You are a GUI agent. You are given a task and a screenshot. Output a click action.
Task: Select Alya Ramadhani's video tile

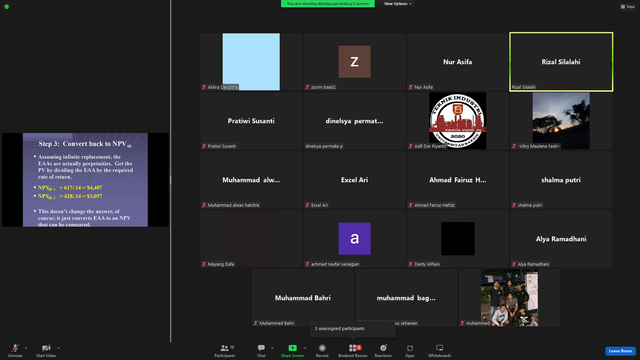pyautogui.click(x=561, y=239)
